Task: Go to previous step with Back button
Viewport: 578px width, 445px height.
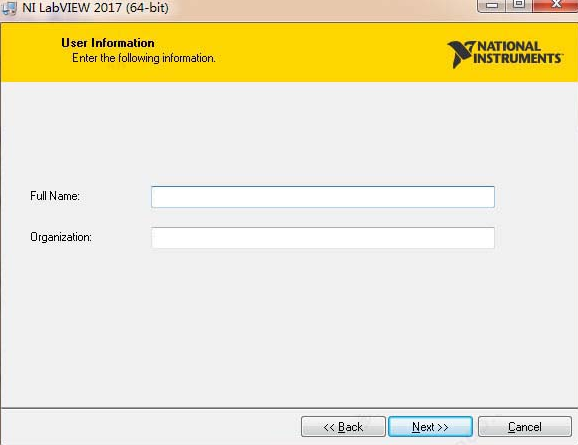Action: (343, 427)
